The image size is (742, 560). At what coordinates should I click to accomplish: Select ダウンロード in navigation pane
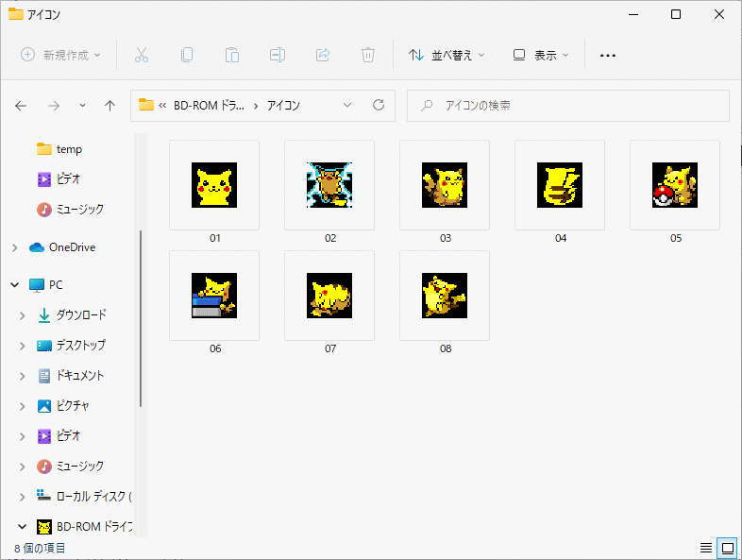click(x=72, y=315)
